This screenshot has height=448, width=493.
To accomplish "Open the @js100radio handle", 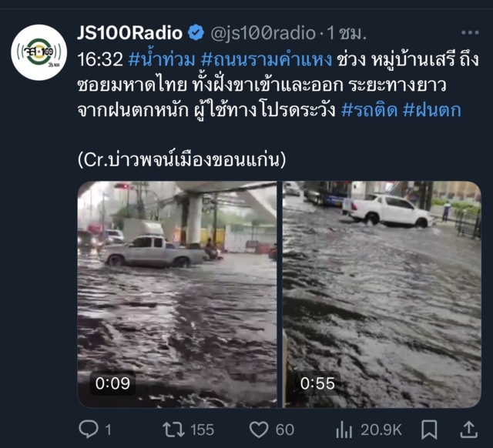I will click(263, 33).
